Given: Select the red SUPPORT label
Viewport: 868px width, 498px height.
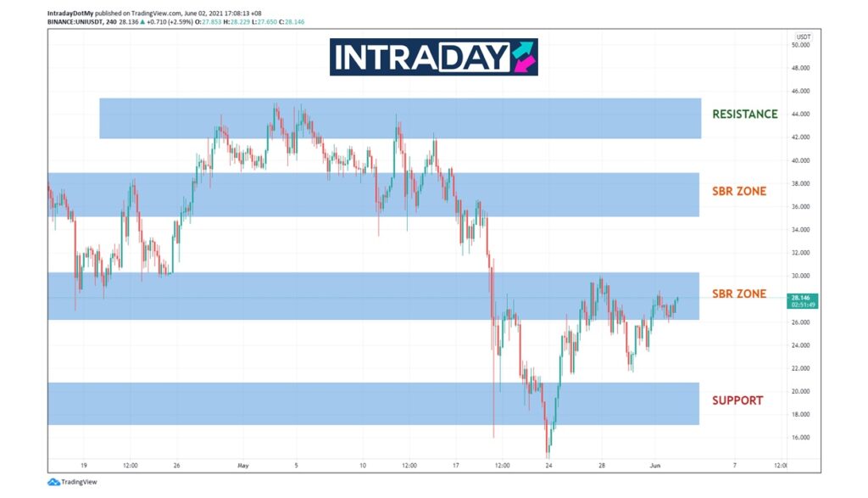Looking at the screenshot, I should point(737,400).
